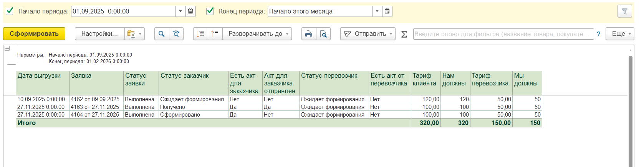Click the word filter input field
644x167 pixels.
pos(503,34)
